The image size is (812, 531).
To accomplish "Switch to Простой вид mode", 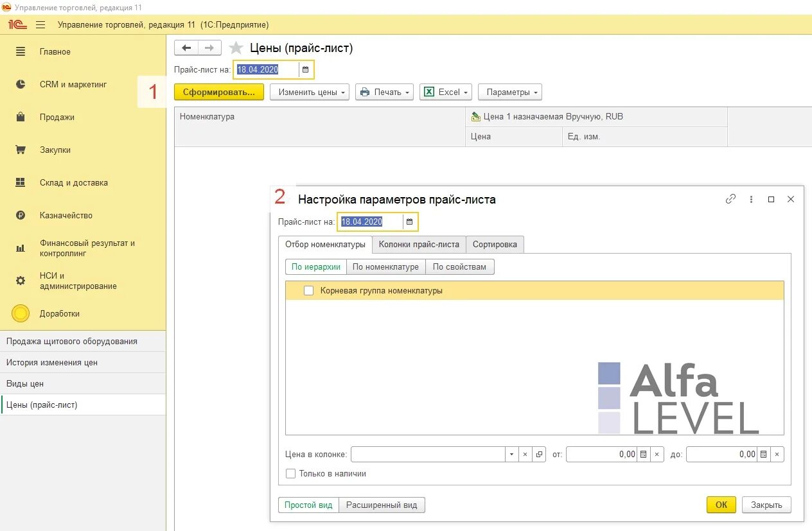I will (308, 505).
